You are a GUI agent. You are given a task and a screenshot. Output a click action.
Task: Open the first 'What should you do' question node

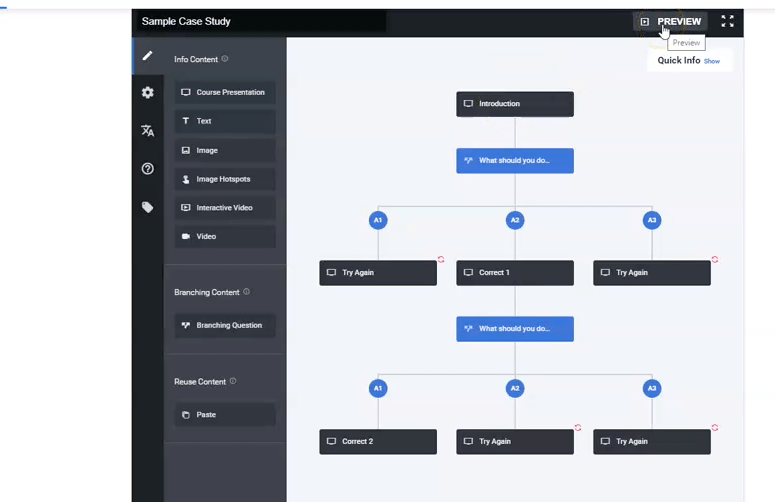[514, 161]
